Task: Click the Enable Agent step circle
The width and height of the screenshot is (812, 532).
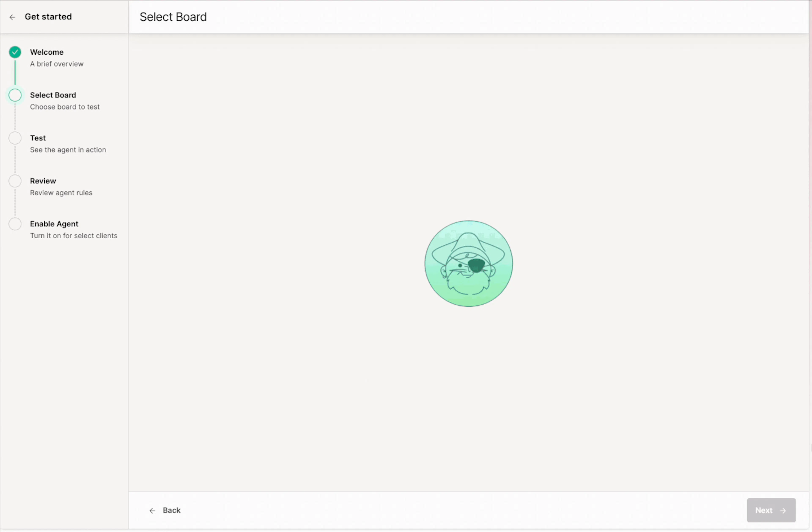Action: (x=15, y=224)
